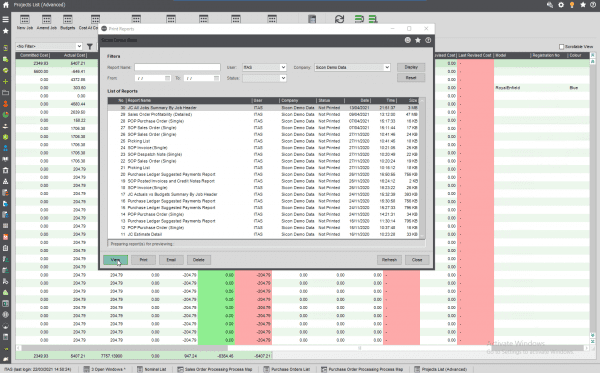Click the Amend Job toolbar icon
This screenshot has width=600, height=373.
point(46,23)
